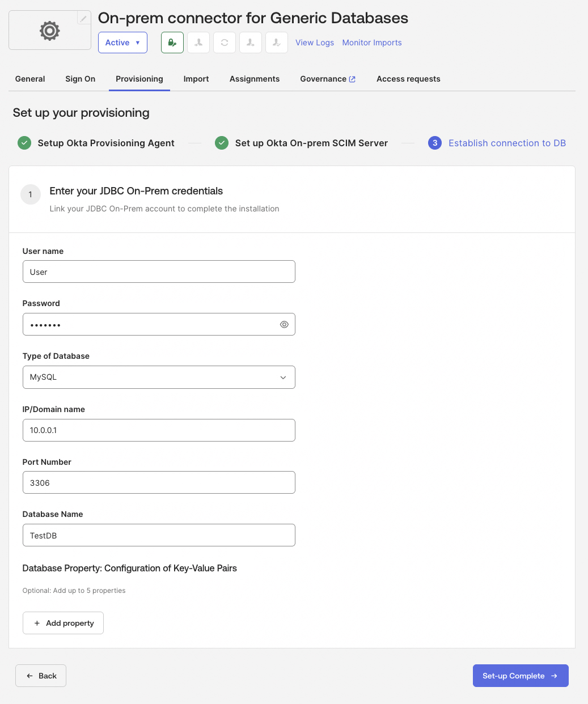The height and width of the screenshot is (704, 588).
Task: Switch to the Assignments tab
Action: [x=254, y=79]
